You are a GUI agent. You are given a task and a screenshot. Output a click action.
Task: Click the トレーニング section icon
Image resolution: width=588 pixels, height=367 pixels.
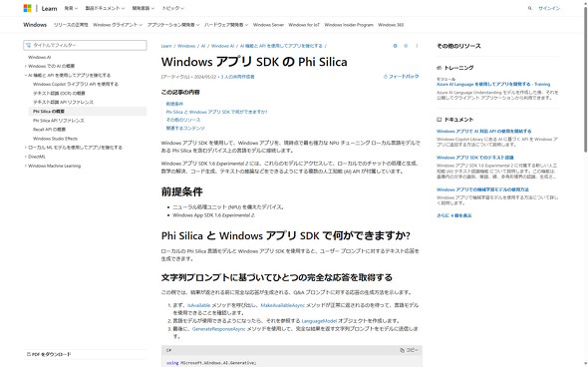pos(440,68)
